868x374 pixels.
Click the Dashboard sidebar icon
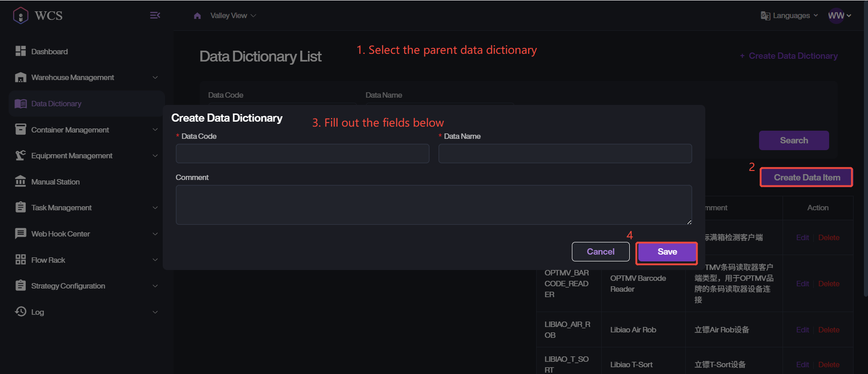[20, 51]
